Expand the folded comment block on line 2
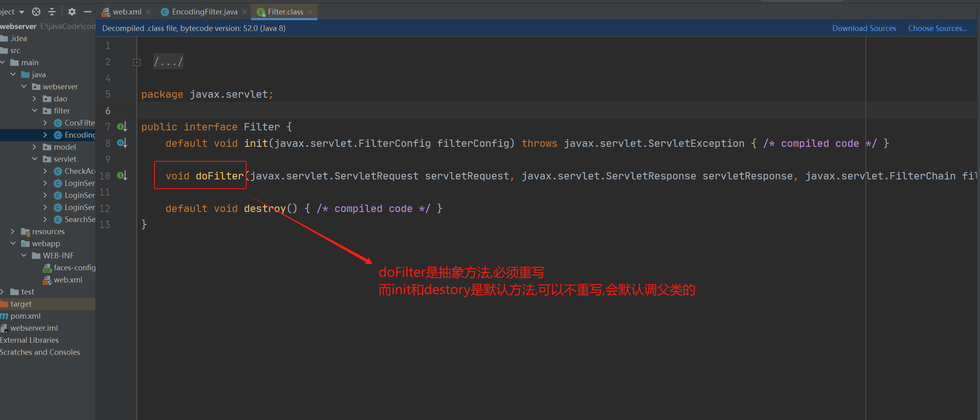 click(x=137, y=62)
